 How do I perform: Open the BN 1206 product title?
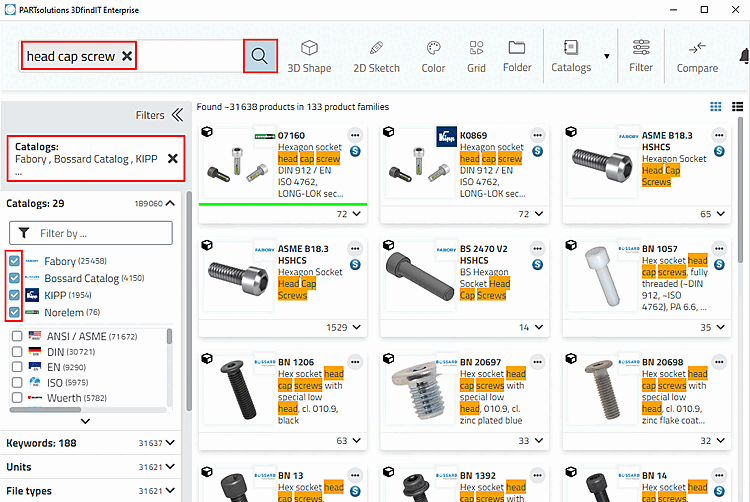coord(296,362)
